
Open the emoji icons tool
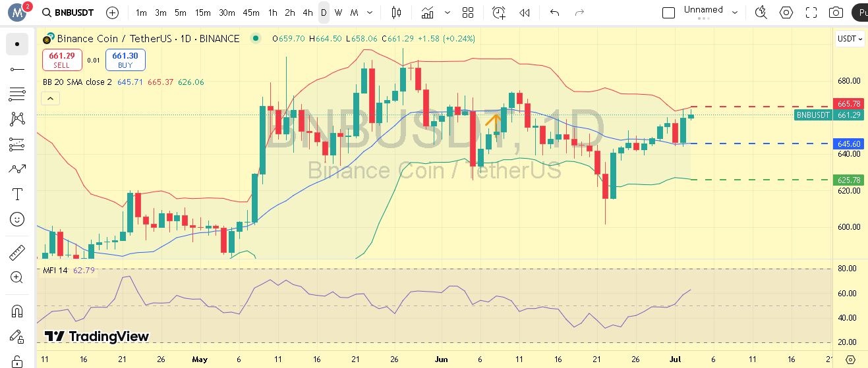pos(17,219)
